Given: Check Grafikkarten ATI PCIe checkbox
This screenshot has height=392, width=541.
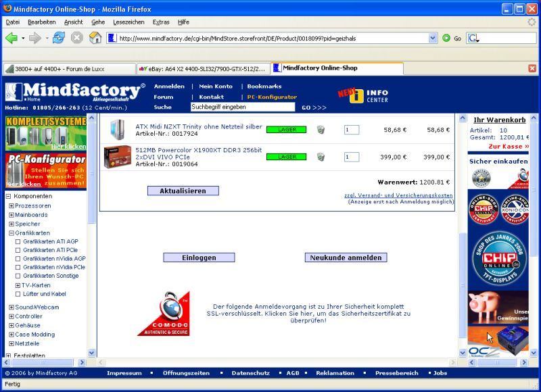Looking at the screenshot, I should coord(18,250).
